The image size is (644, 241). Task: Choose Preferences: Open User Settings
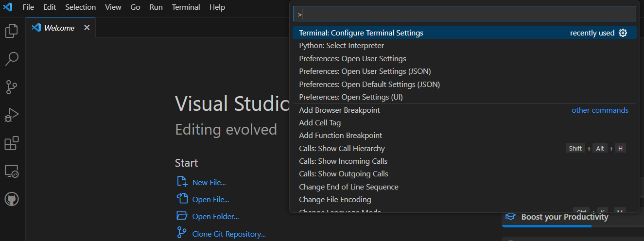coord(464,59)
